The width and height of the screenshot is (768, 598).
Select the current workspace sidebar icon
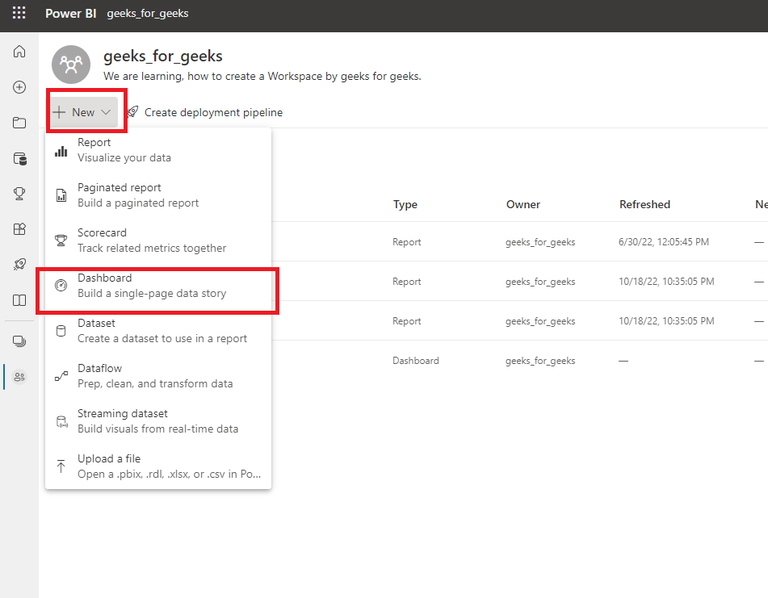pos(19,377)
